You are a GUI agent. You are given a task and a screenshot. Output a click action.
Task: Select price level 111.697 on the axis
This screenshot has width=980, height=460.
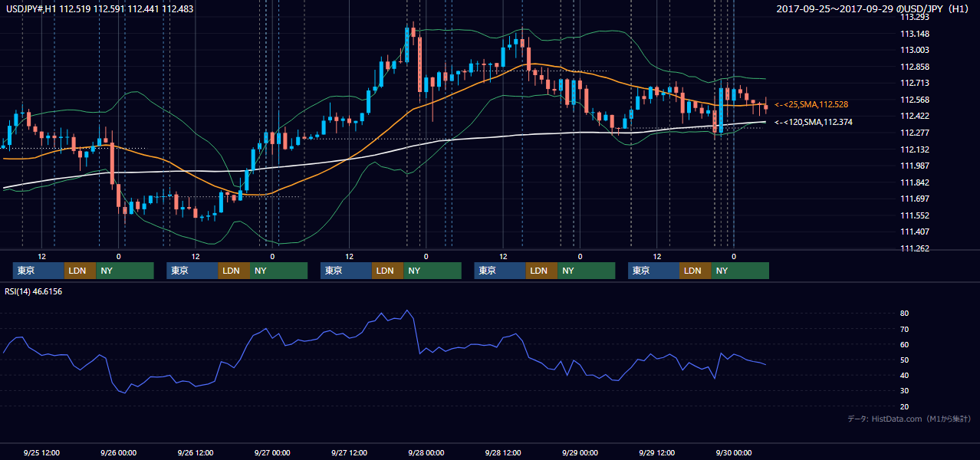(x=914, y=199)
